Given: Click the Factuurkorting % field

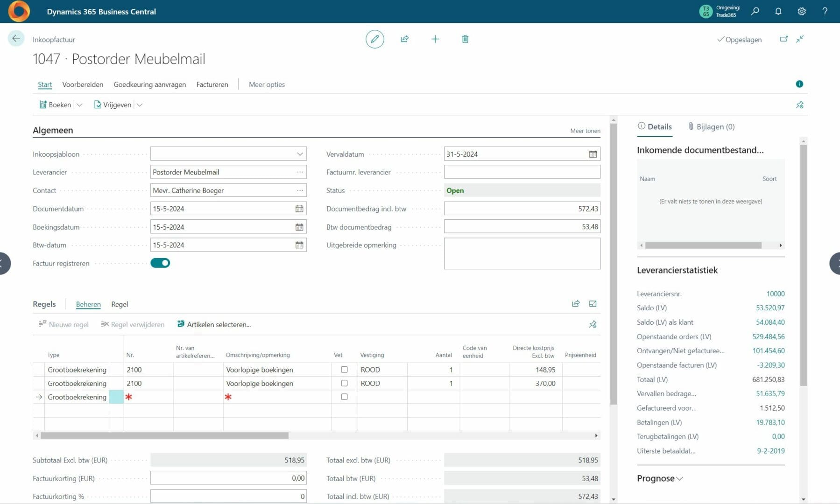Looking at the screenshot, I should tap(228, 496).
